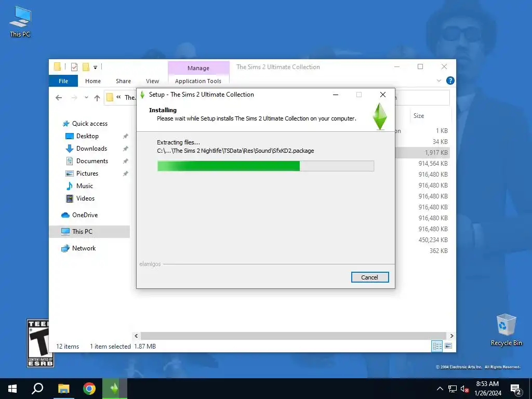Open the Quick Access Toolbar customize dropdown

[x=96, y=67]
